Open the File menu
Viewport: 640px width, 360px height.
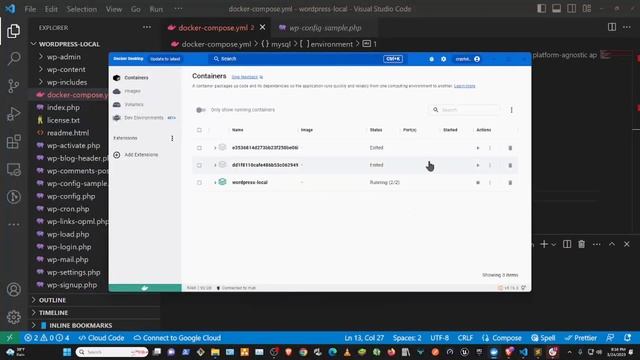[30, 9]
